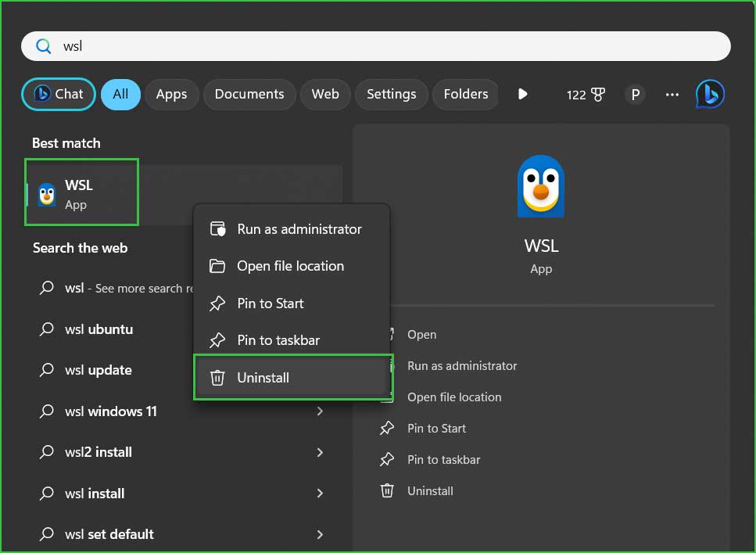This screenshot has width=756, height=553.
Task: Expand the wsl install suggestion chevron
Action: point(320,494)
